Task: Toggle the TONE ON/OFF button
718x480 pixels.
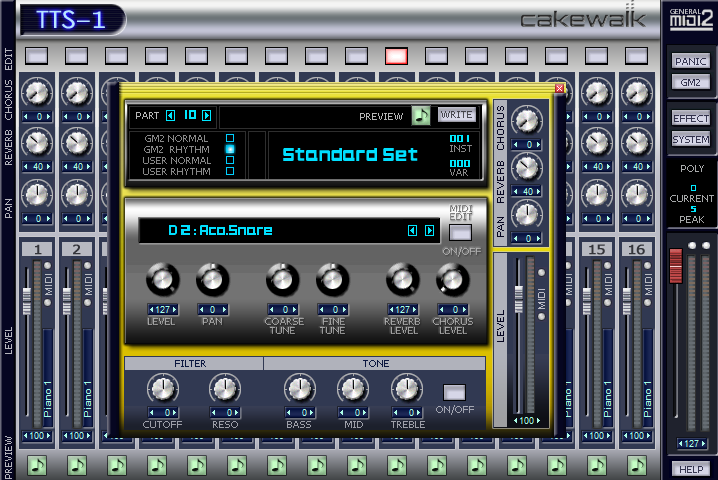Action: [x=454, y=393]
